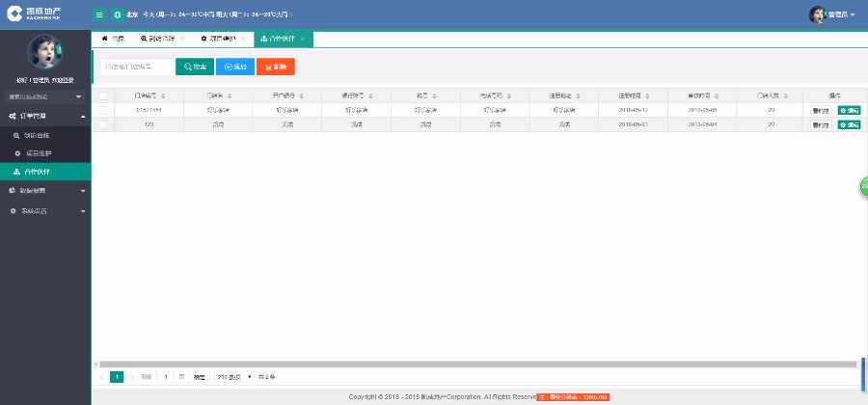The width and height of the screenshot is (868, 405).
Task: Click the orange notice badge in the footer
Action: pos(573,397)
